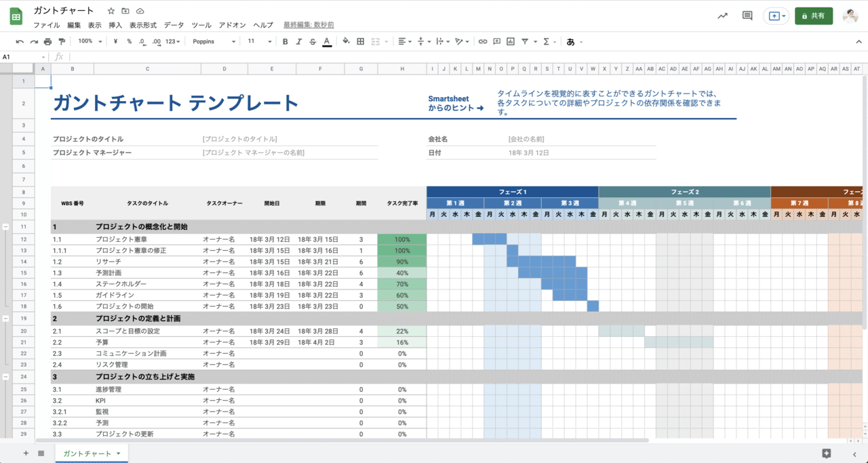Select the paint format tool
Image resolution: width=868 pixels, height=463 pixels.
(62, 41)
